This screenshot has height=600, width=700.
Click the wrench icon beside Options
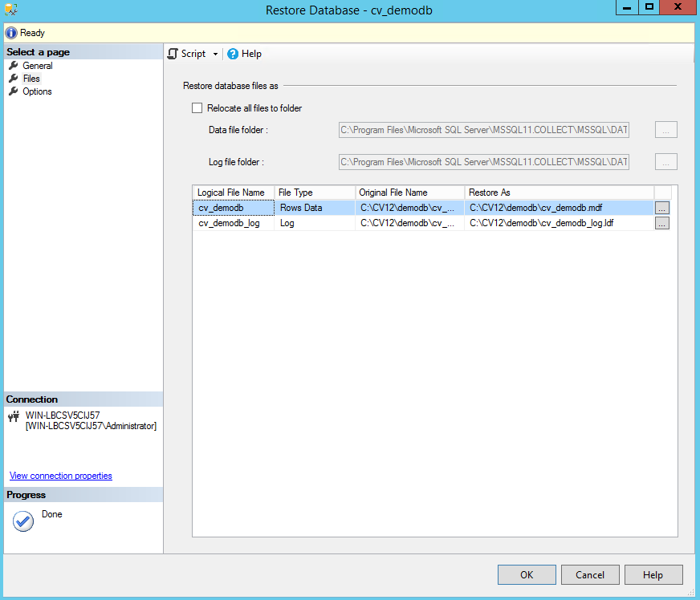[14, 91]
